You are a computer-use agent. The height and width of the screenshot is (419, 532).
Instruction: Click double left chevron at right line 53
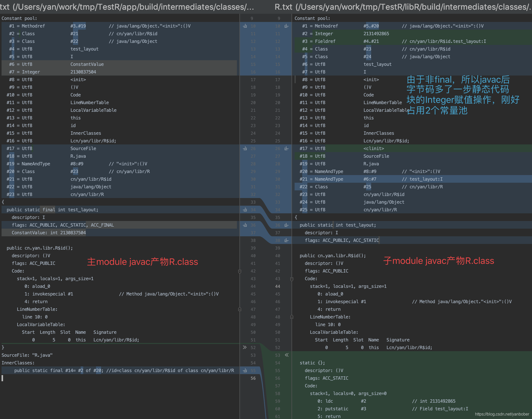287,355
